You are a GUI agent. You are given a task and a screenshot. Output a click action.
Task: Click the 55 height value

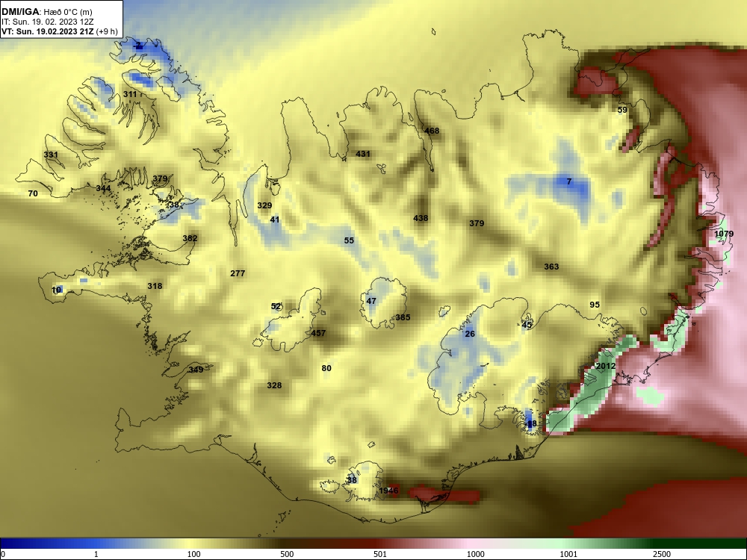tap(349, 240)
